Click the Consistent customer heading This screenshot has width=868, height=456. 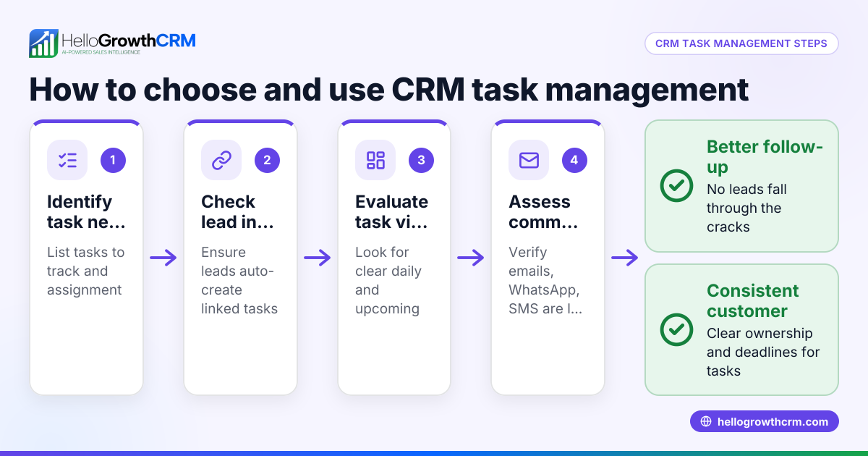click(753, 301)
